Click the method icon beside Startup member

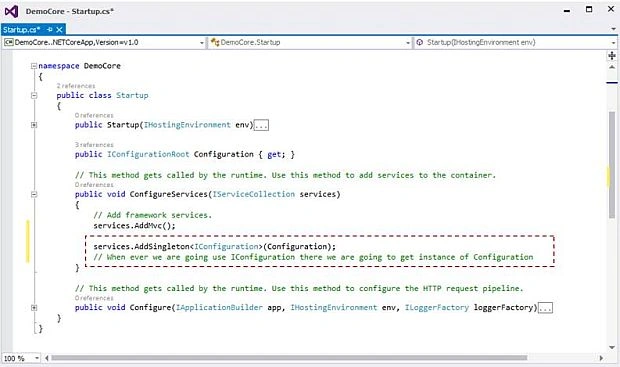pyautogui.click(x=420, y=42)
